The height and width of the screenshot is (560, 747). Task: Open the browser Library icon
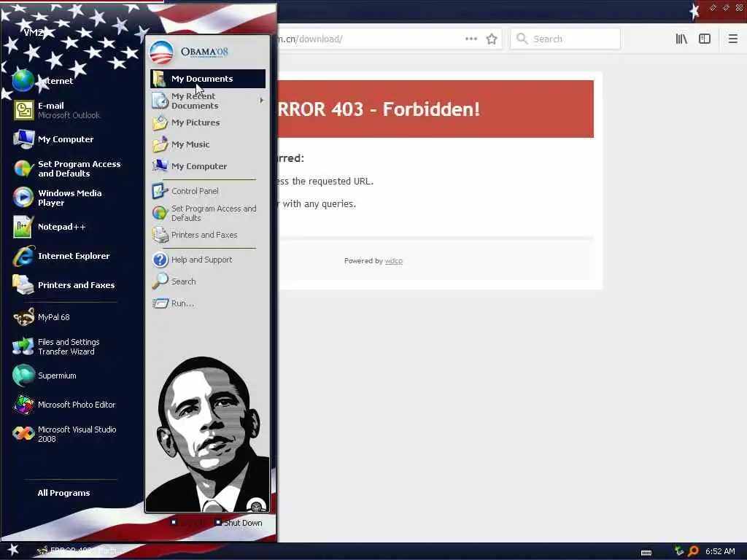click(681, 39)
